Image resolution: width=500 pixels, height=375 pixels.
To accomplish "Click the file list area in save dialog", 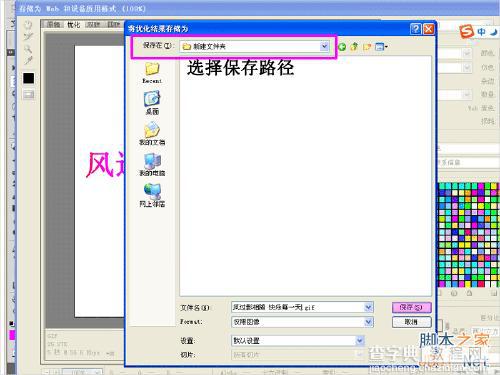I will (x=305, y=176).
